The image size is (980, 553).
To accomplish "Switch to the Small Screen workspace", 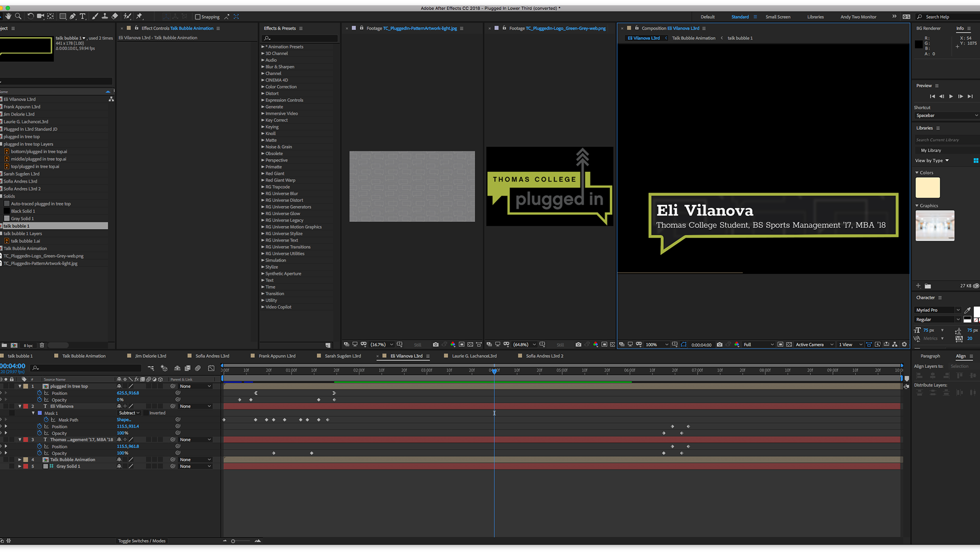I will (778, 17).
